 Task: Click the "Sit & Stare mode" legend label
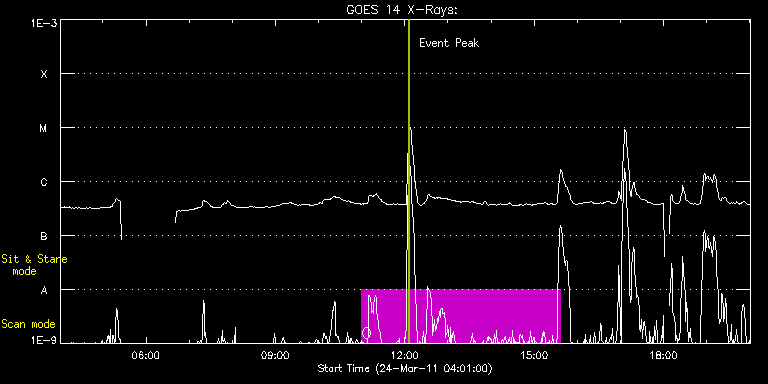[34, 264]
